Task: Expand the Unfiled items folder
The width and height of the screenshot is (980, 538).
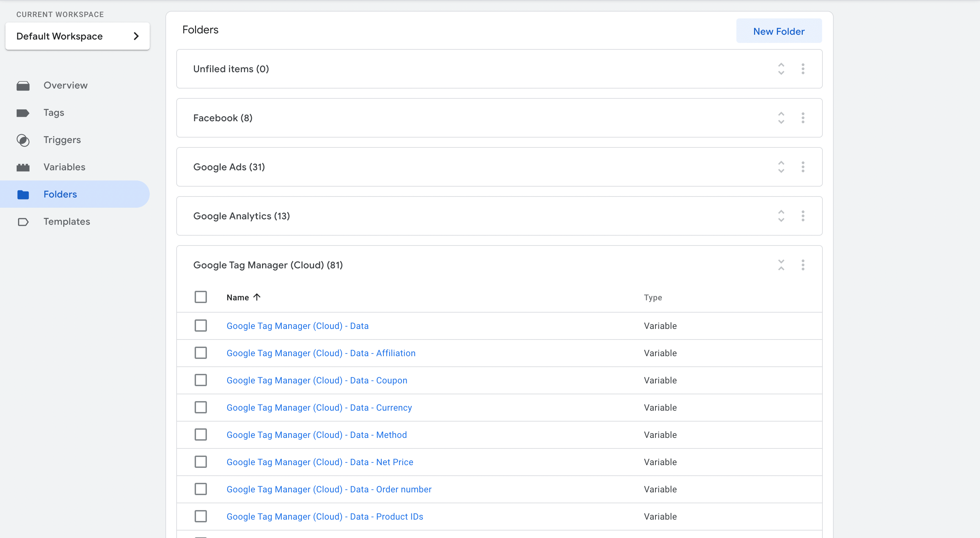Action: 781,69
